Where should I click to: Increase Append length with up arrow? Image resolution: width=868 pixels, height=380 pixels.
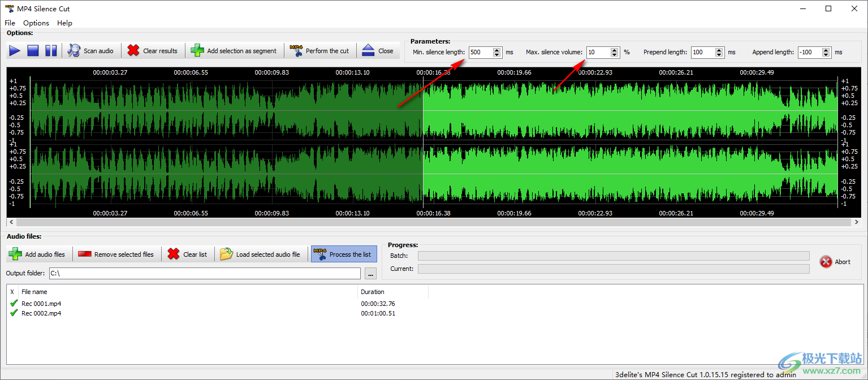click(826, 50)
